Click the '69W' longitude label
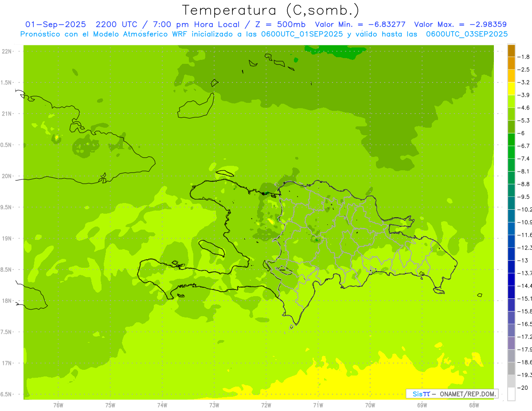Viewport: 532px width, 411px height. tap(422, 405)
